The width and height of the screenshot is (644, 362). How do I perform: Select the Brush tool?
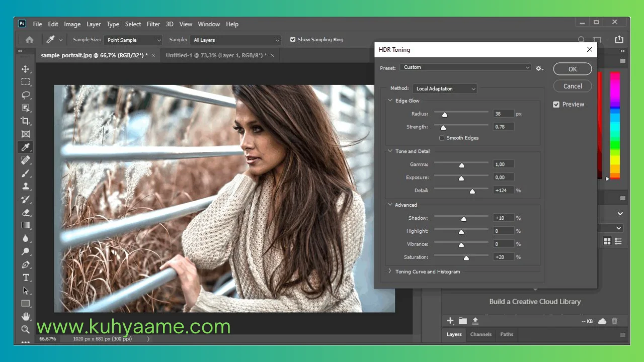[26, 173]
